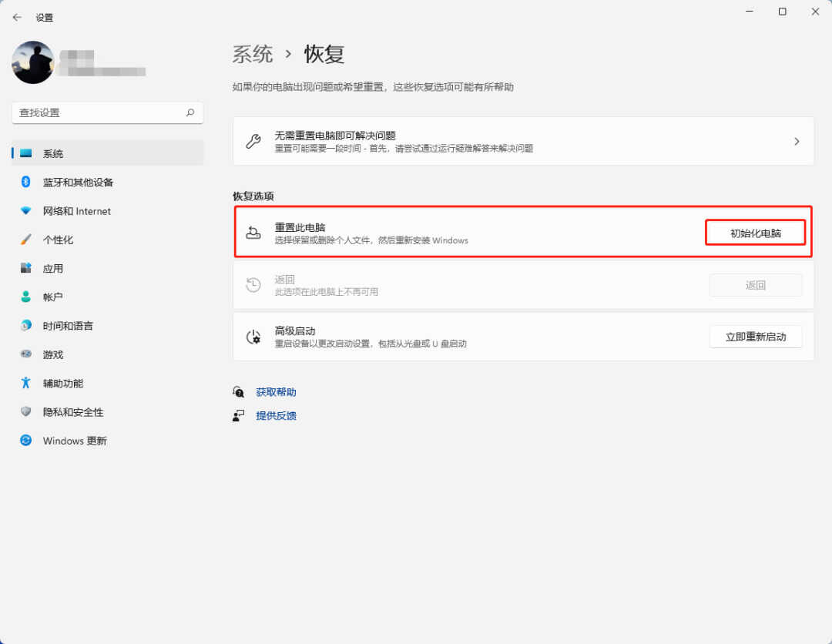Image resolution: width=832 pixels, height=644 pixels.
Task: Open the 帐户 settings page
Action: tap(53, 297)
